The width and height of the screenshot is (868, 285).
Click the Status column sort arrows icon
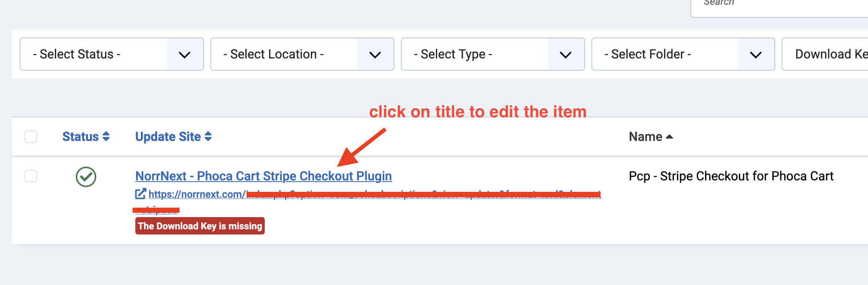pyautogui.click(x=106, y=137)
